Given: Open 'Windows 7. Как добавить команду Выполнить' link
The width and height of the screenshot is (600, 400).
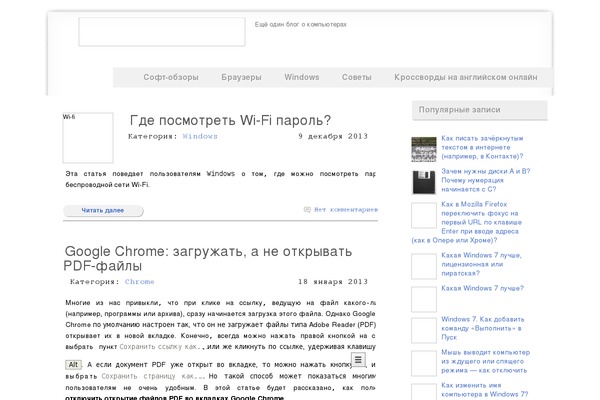Looking at the screenshot, I should (x=483, y=328).
